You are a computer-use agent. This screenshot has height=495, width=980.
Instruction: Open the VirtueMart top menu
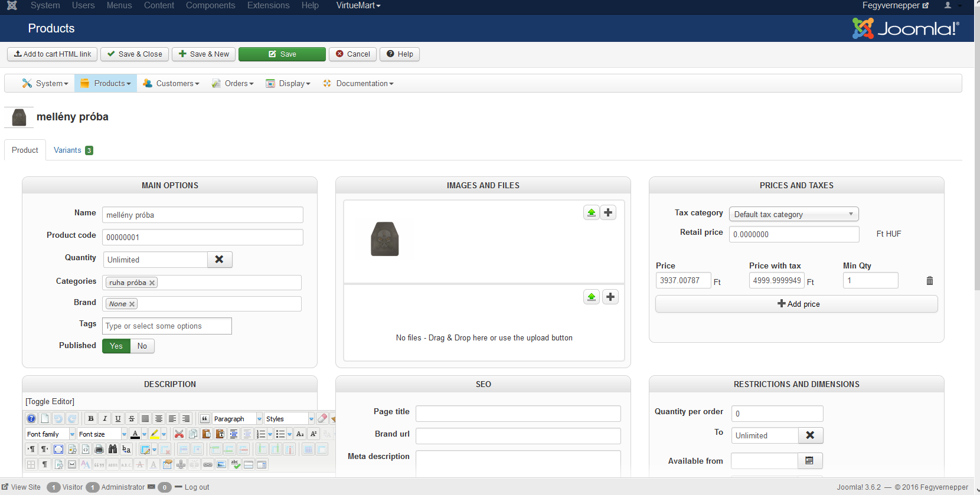coord(358,5)
